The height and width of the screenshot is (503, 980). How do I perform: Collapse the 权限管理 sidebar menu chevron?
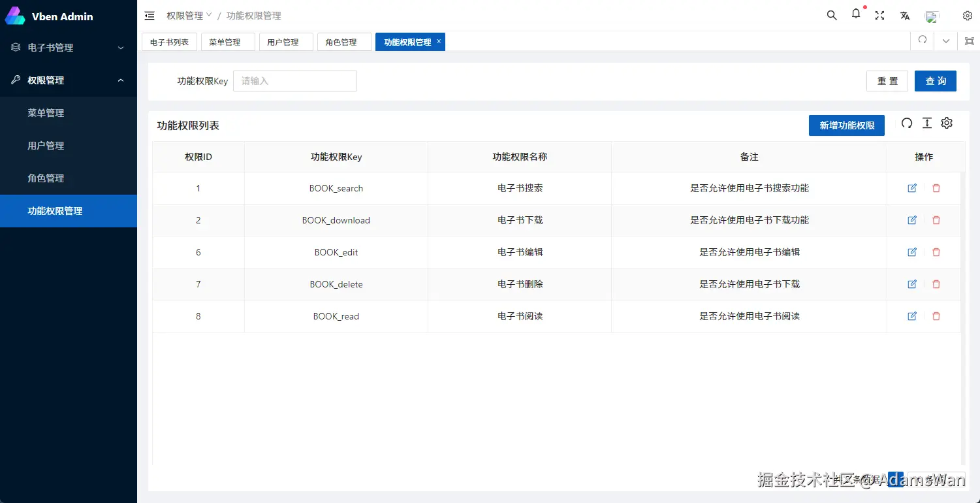click(x=120, y=80)
